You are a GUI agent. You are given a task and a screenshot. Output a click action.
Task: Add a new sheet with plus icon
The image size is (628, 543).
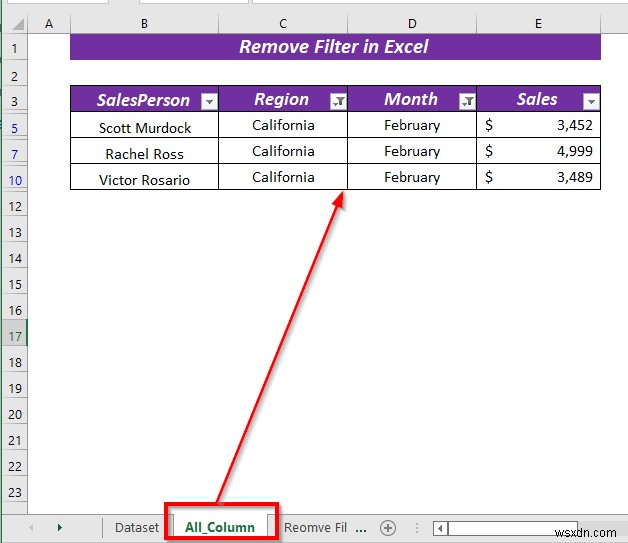click(x=388, y=528)
